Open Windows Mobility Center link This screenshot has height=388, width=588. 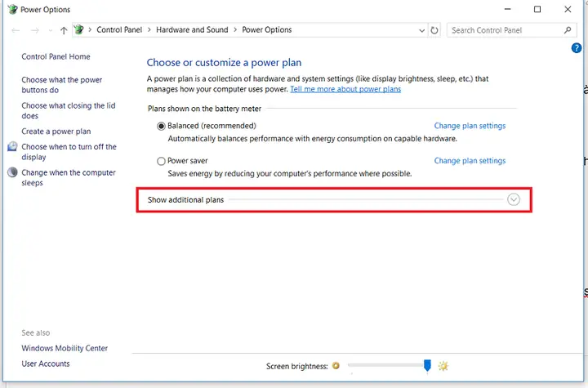[65, 348]
